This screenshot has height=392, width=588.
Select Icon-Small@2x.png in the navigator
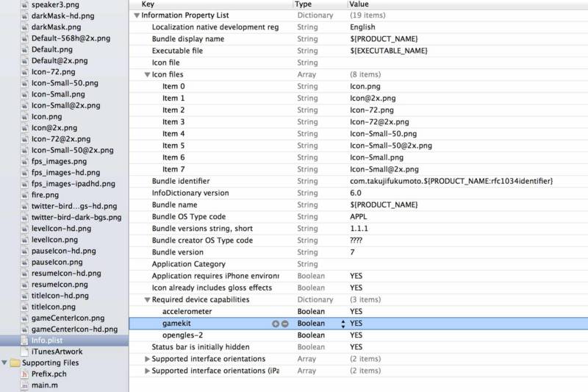pyautogui.click(x=66, y=105)
